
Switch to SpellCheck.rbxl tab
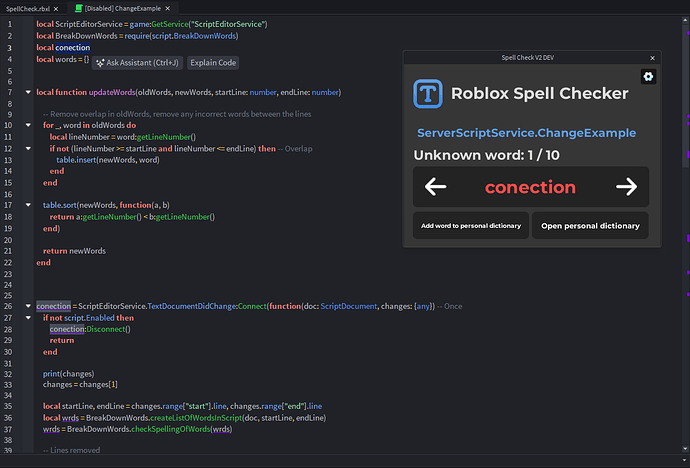tap(28, 9)
